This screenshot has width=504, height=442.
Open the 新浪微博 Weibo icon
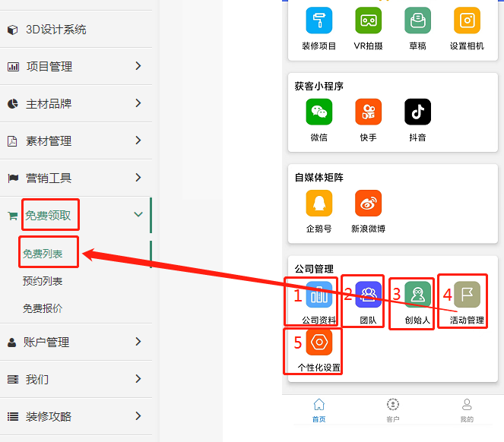[x=369, y=203]
